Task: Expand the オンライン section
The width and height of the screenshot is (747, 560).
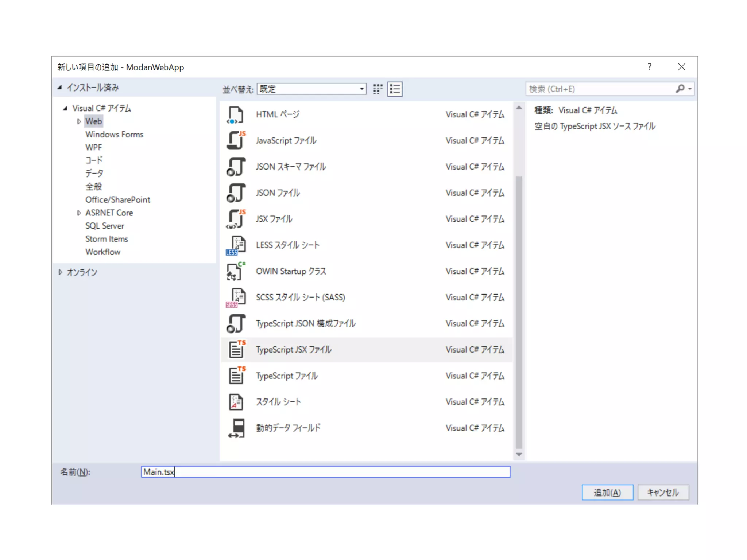Action: point(61,272)
